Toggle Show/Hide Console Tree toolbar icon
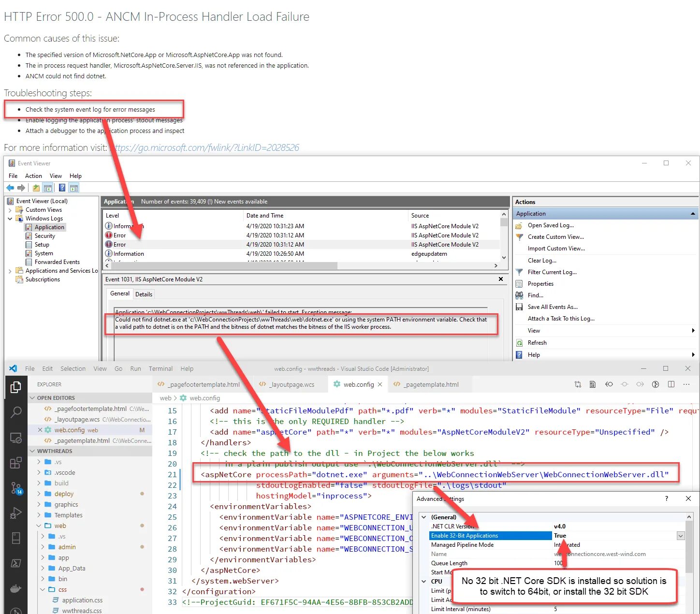Image resolution: width=700 pixels, height=614 pixels. point(48,188)
